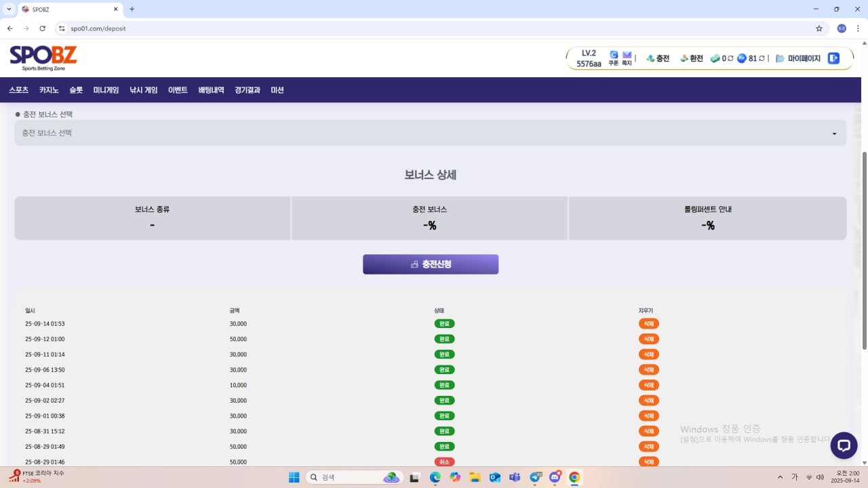Expand the 충전 보너스 선택 dropdown
Viewport: 868px width, 488px height.
pos(430,133)
